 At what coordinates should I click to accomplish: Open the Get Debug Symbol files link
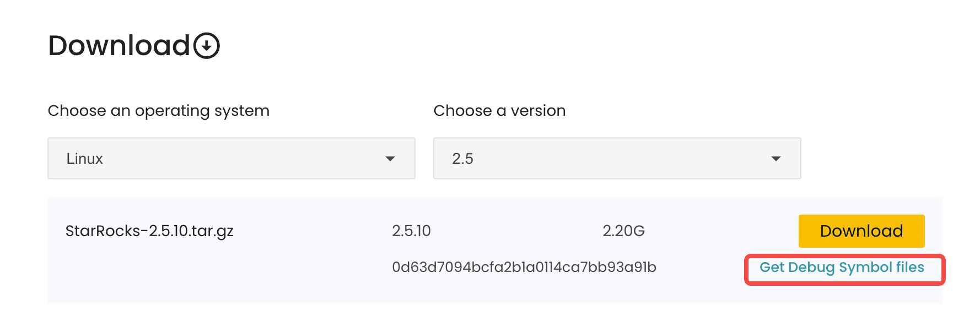coord(842,268)
